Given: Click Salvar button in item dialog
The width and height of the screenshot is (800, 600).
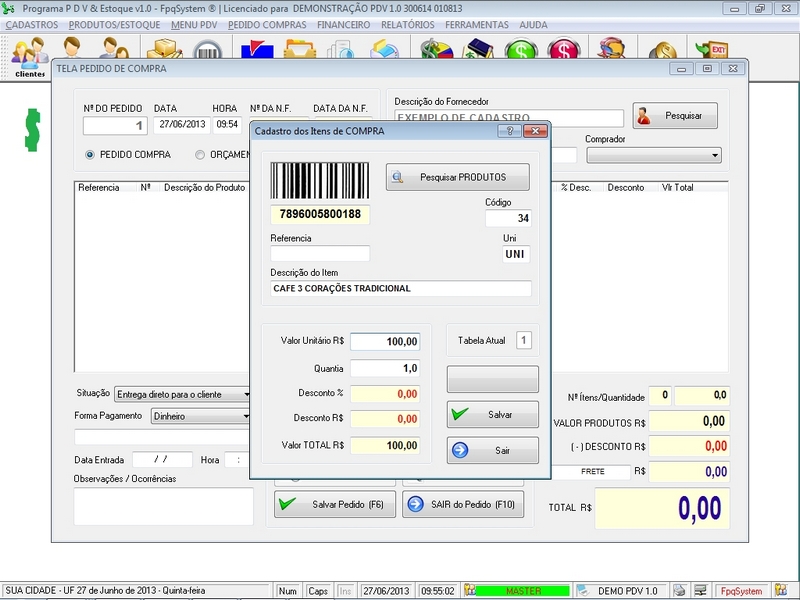Looking at the screenshot, I should [492, 414].
